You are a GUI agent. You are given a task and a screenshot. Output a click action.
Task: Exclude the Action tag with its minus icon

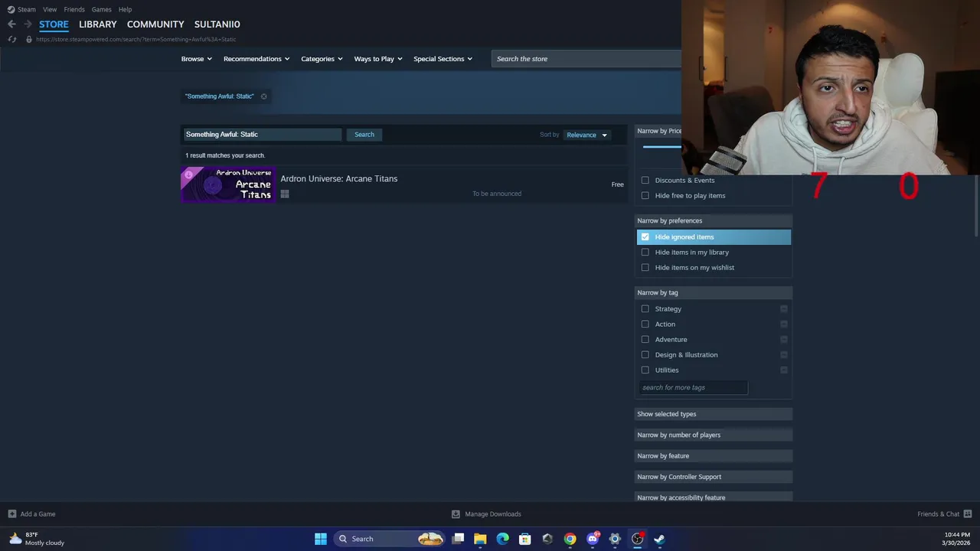point(784,324)
